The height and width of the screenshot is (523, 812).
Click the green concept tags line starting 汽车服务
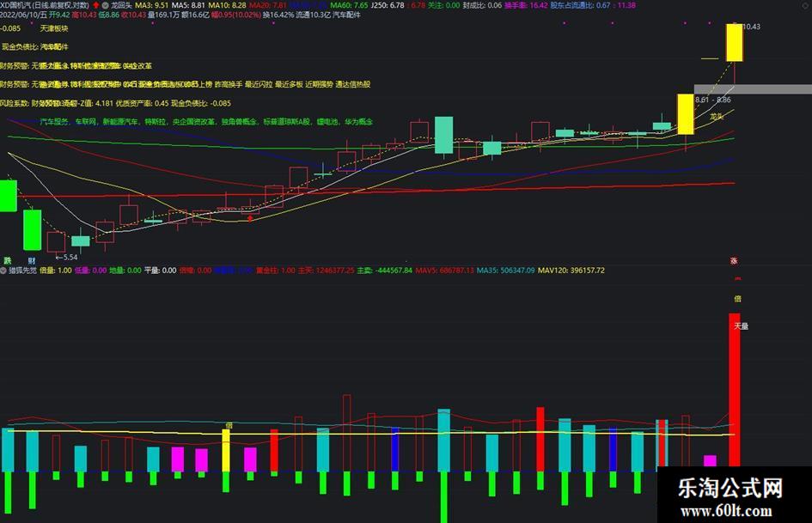206,122
